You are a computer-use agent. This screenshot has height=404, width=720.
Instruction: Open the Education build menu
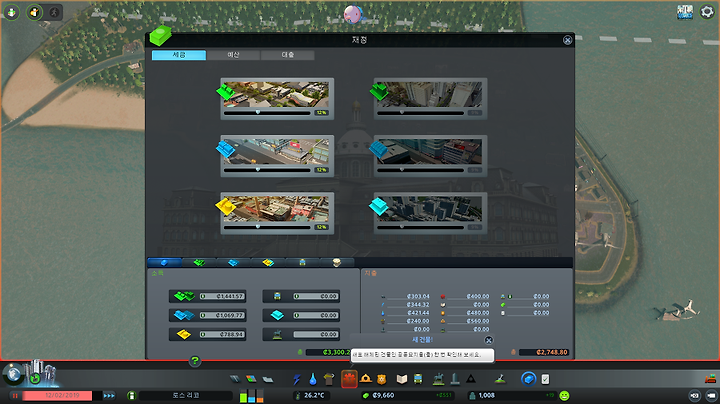[402, 379]
